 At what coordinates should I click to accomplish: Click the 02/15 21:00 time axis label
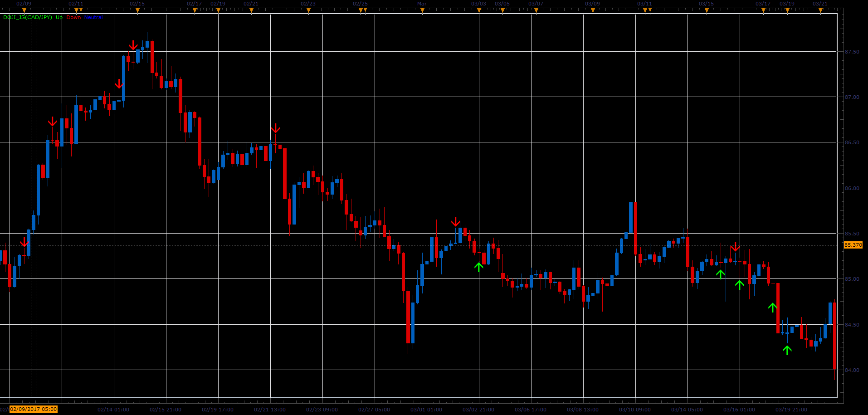[x=166, y=410]
